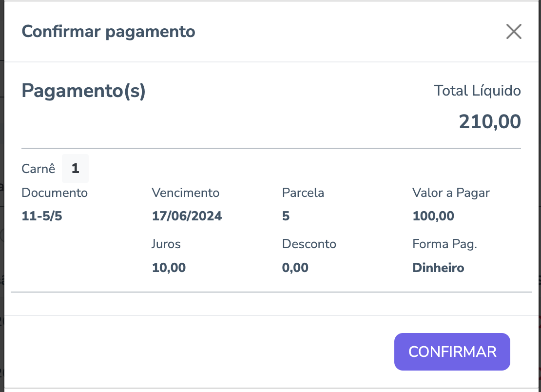Click the Valor a Pagar label
This screenshot has width=541, height=392.
(451, 193)
